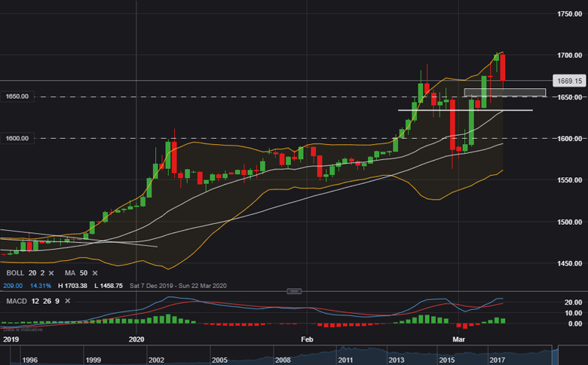Click the latest red candlestick near 1700
588x365 pixels.
pos(502,68)
